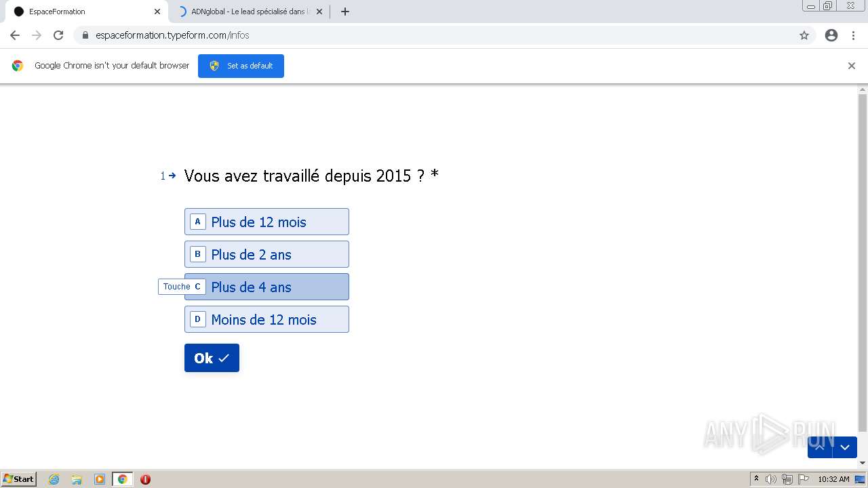Screen dimensions: 868x488
Task: Click the show desktop tray icon
Action: coord(860,479)
